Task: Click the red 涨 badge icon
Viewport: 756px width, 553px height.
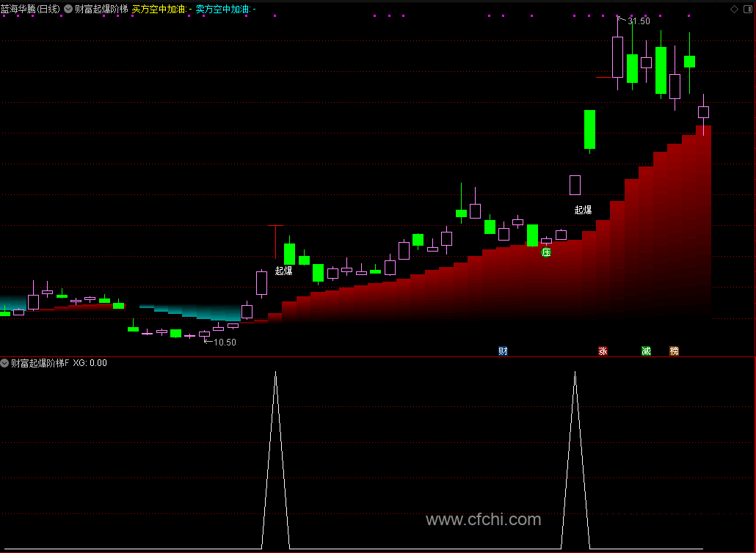Action: (603, 351)
